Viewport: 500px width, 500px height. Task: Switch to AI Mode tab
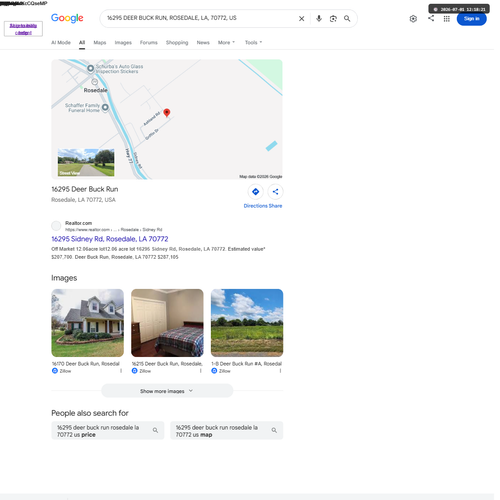click(x=61, y=43)
